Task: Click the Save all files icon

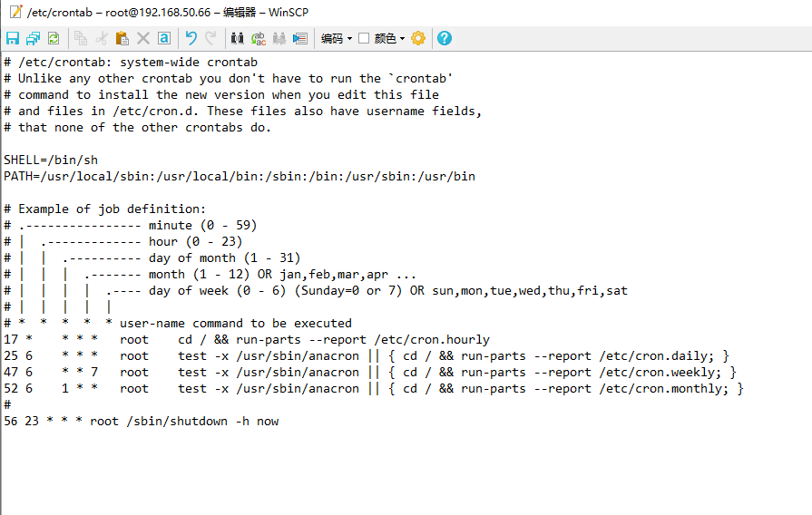Action: [x=33, y=38]
